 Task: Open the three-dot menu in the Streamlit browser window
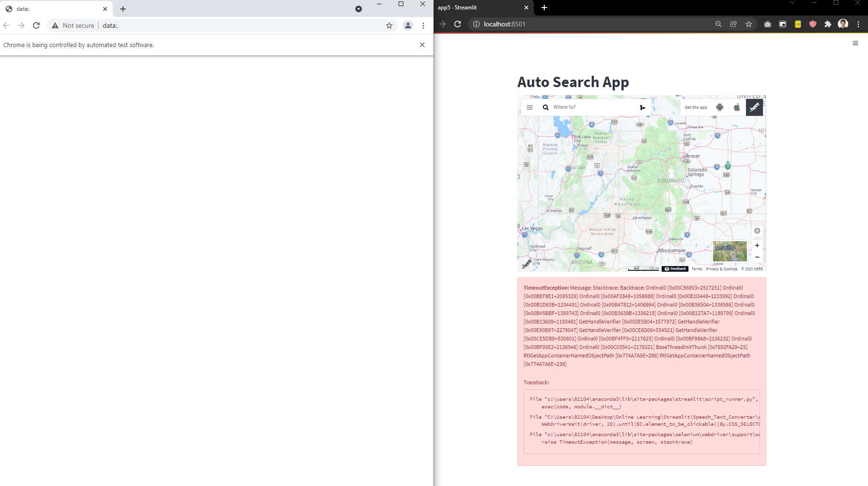[858, 24]
